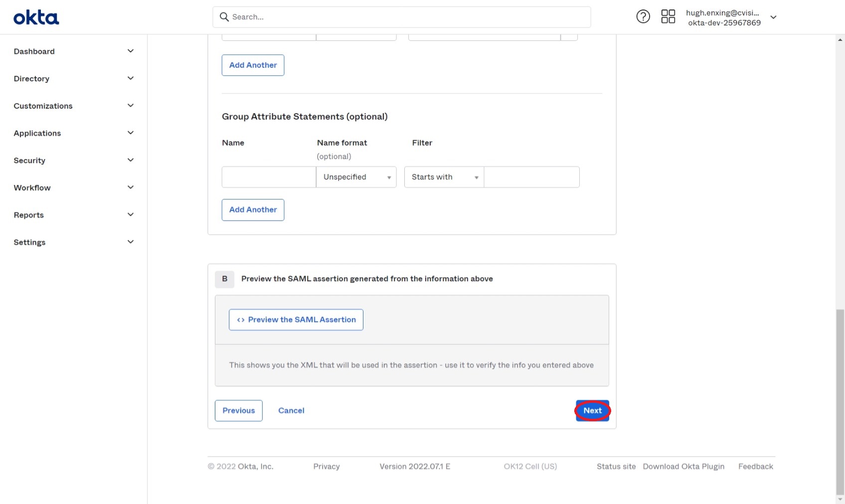Click Preview the SAML Assertion button
The height and width of the screenshot is (504, 845).
(x=296, y=320)
